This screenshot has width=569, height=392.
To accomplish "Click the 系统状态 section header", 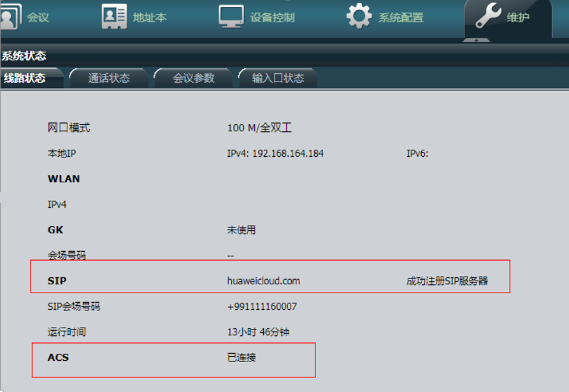I will coord(24,56).
